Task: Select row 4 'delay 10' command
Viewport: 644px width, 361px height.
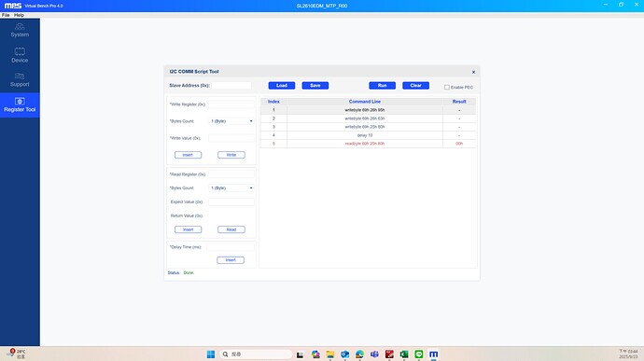Action: 369,135
